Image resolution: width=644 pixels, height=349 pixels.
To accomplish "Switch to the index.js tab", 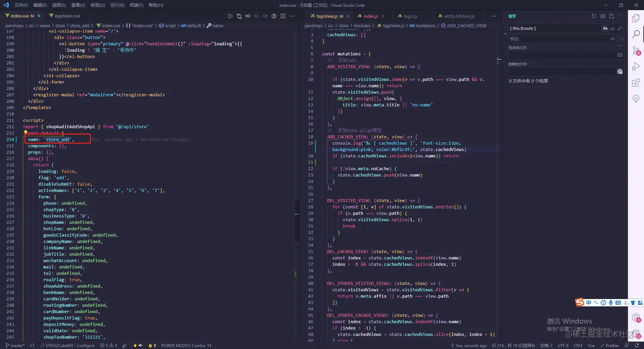I will pyautogui.click(x=370, y=16).
